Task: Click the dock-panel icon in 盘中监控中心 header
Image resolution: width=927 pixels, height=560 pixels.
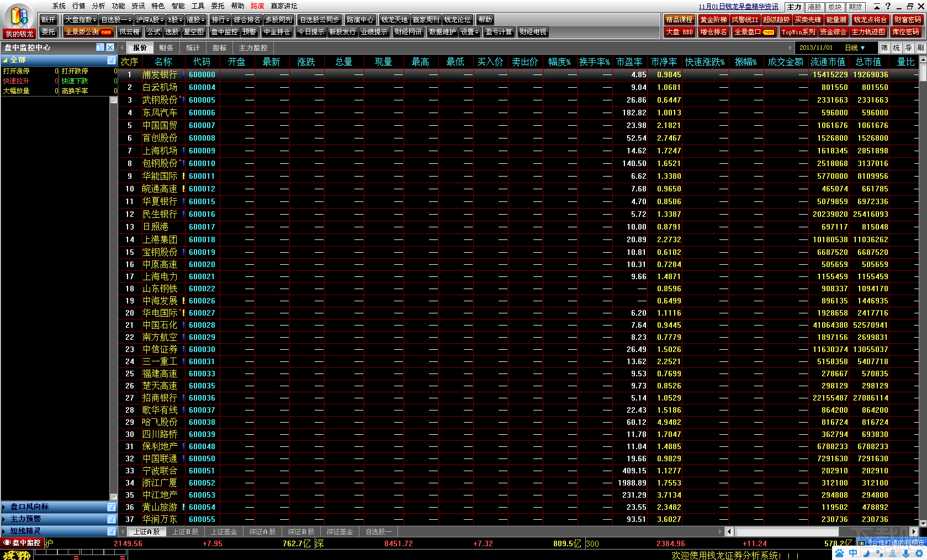Action: [x=100, y=47]
